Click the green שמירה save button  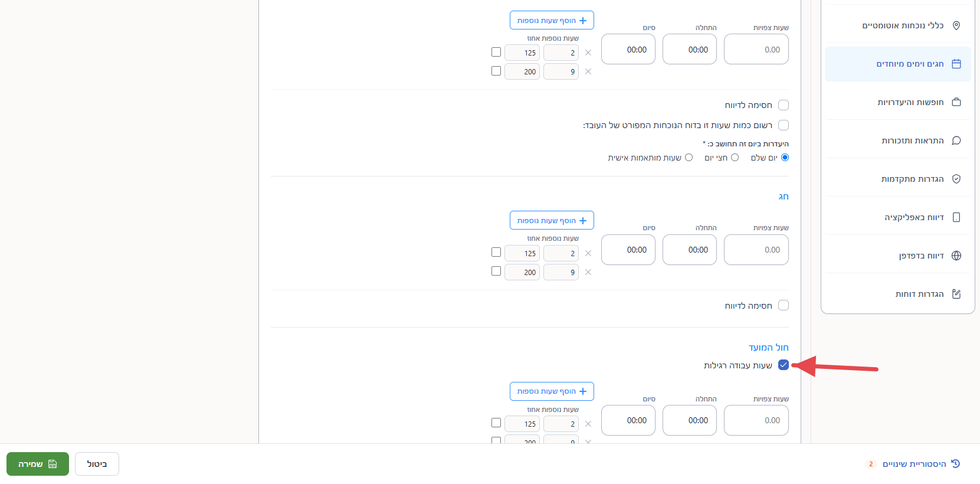point(38,464)
